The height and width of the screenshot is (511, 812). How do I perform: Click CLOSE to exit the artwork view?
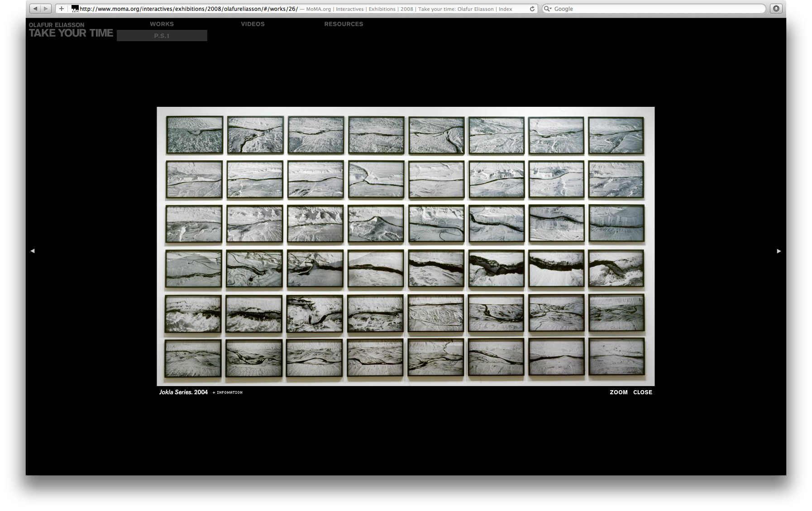pos(642,392)
